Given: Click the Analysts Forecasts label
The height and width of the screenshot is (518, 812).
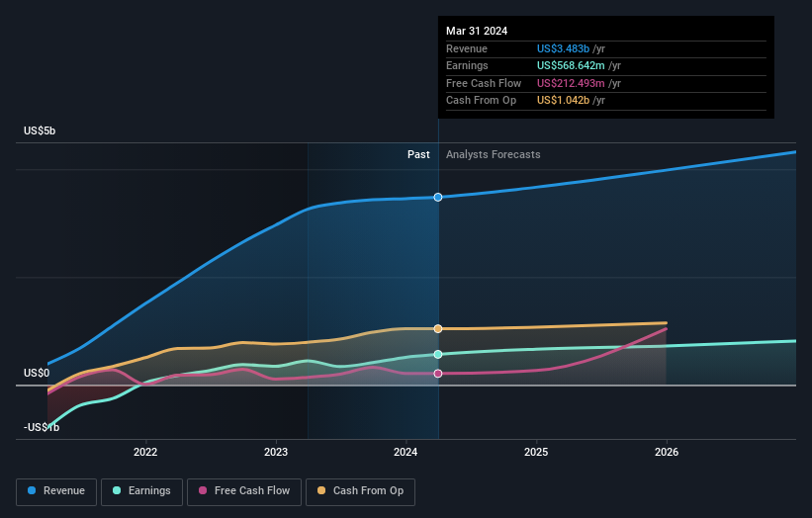Looking at the screenshot, I should 493,154.
